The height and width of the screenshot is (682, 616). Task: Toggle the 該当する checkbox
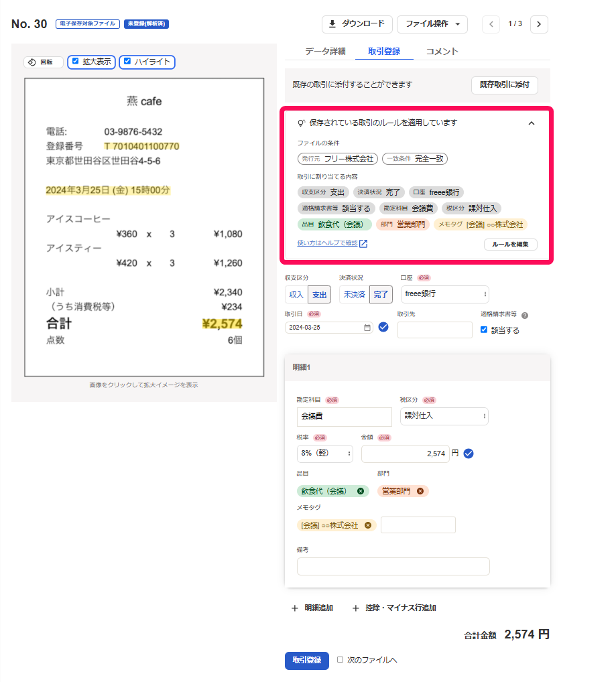coord(484,330)
